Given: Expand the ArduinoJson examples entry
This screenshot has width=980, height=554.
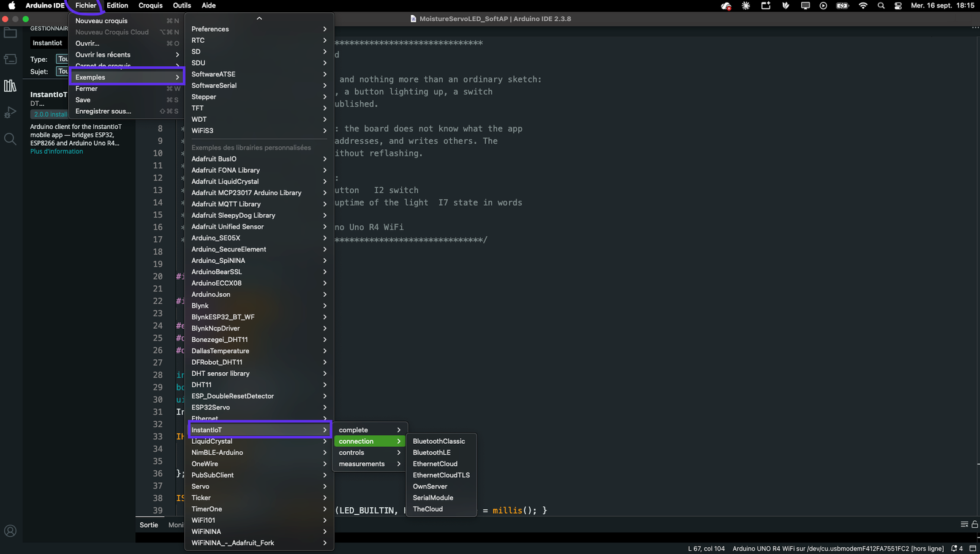Looking at the screenshot, I should [x=260, y=294].
